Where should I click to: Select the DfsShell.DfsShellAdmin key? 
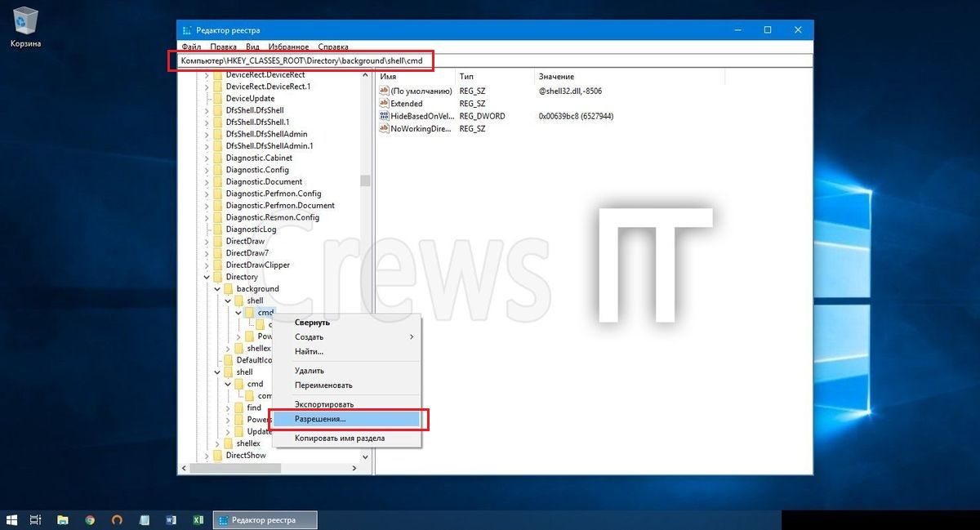pos(266,134)
